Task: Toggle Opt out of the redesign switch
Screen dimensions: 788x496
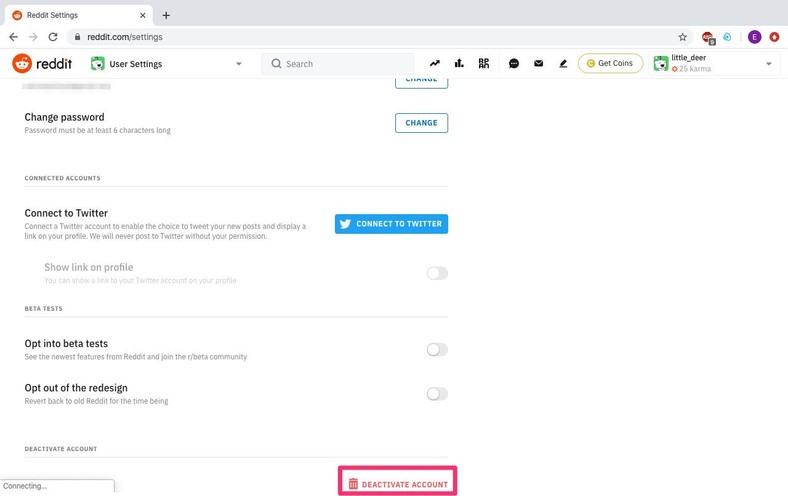Action: [x=437, y=393]
